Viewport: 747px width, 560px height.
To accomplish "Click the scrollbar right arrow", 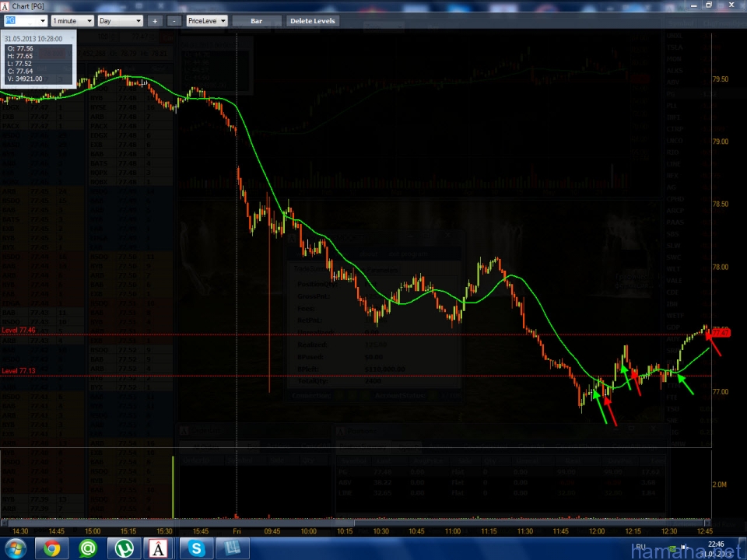I will click(708, 523).
